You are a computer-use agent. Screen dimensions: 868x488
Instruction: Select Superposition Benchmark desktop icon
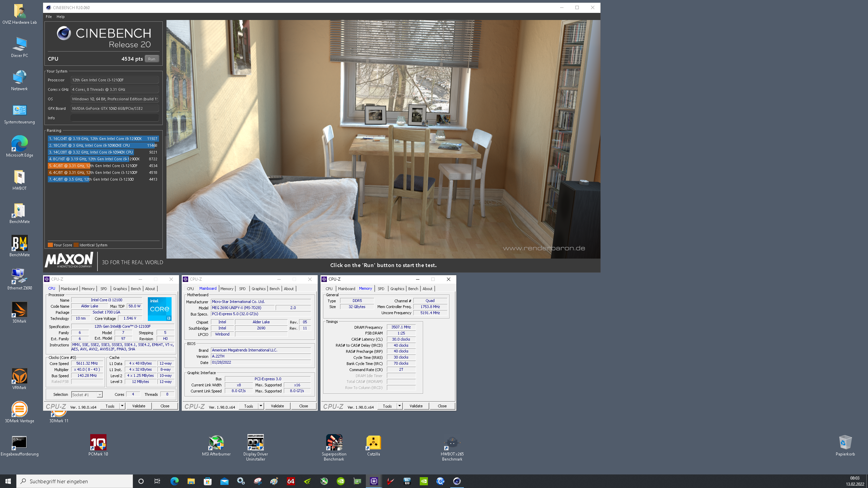click(x=334, y=448)
